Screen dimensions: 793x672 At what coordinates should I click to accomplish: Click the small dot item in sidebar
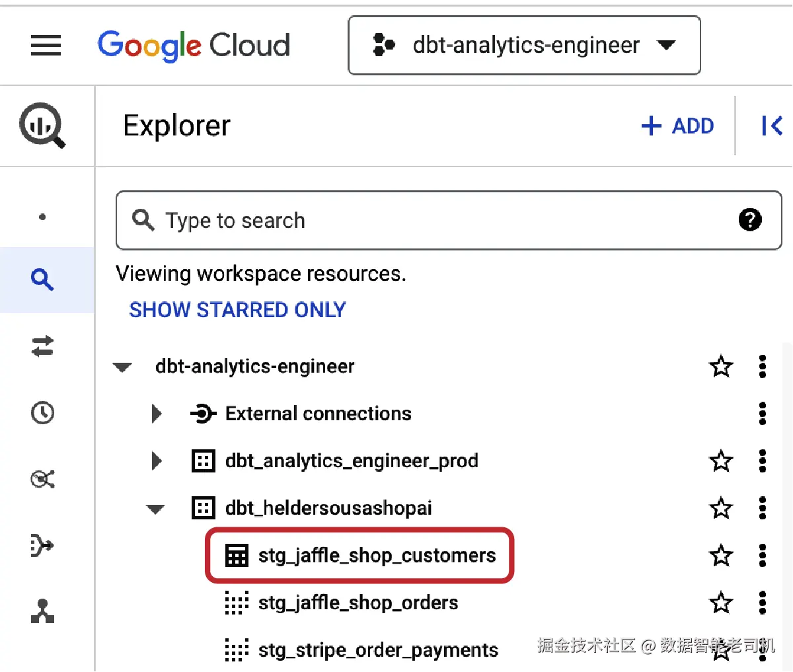point(42,217)
